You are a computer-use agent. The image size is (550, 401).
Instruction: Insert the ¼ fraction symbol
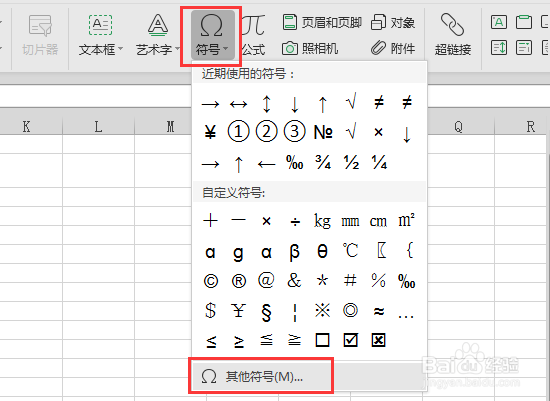coord(379,162)
